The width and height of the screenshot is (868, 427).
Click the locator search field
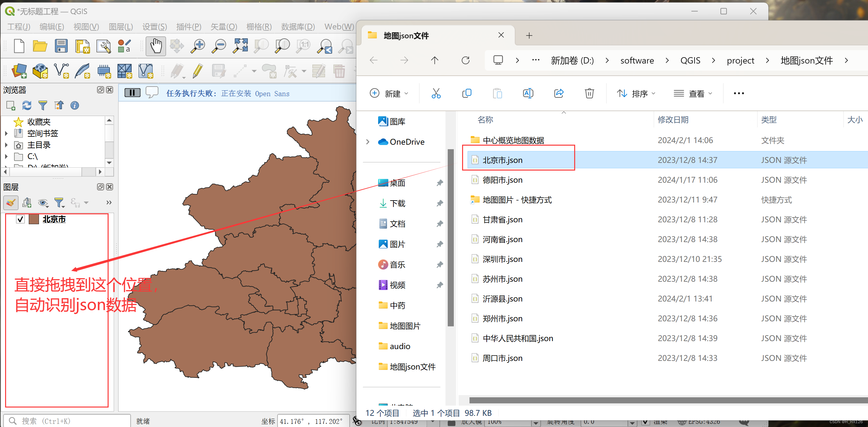pyautogui.click(x=67, y=421)
